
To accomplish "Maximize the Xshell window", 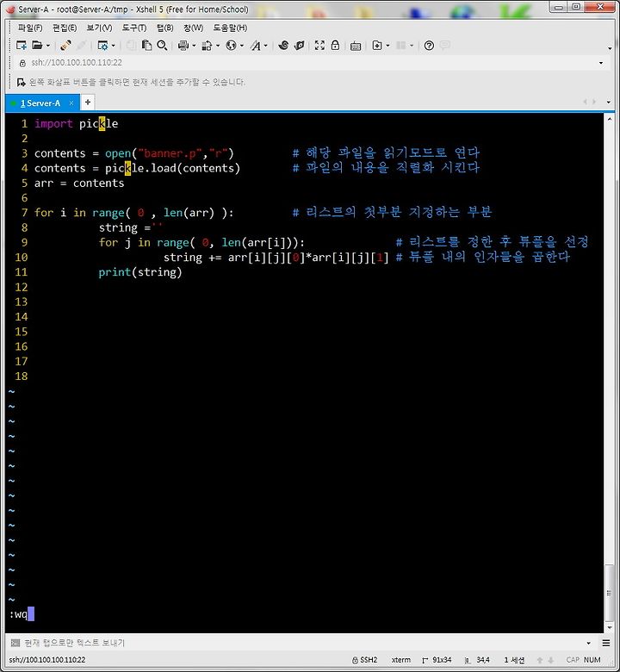I will 576,7.
